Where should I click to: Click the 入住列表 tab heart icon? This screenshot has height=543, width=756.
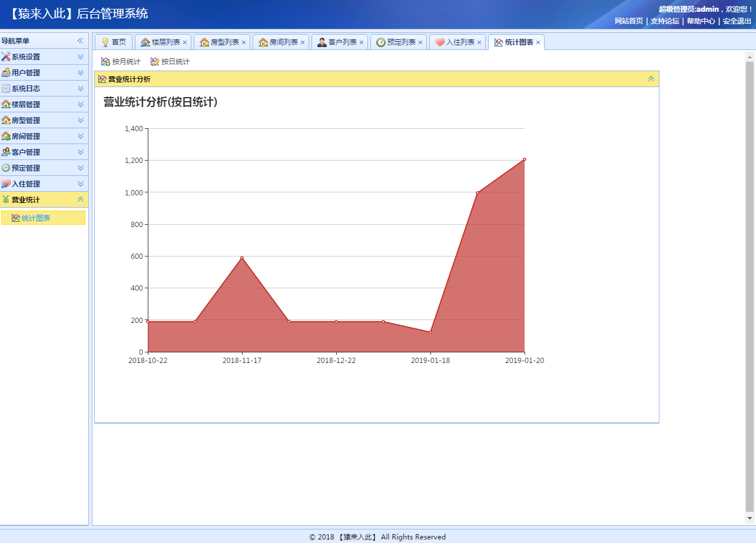[440, 42]
